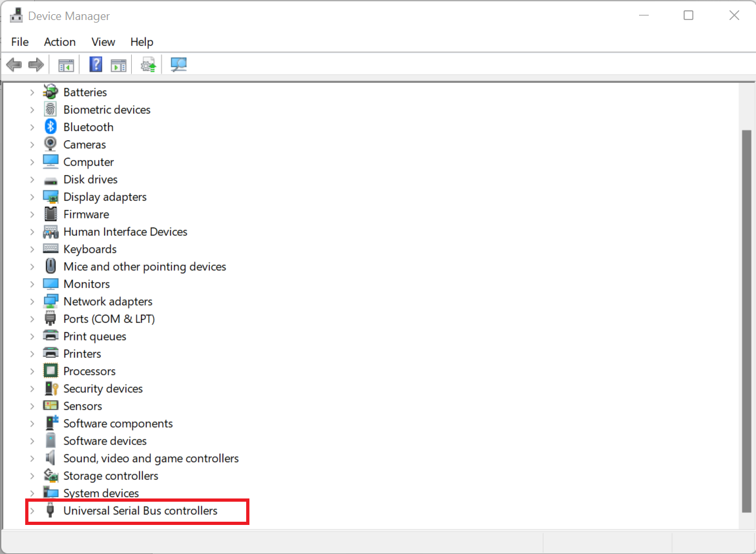Click the Cameras webcam icon
This screenshot has width=756, height=554.
coord(50,145)
